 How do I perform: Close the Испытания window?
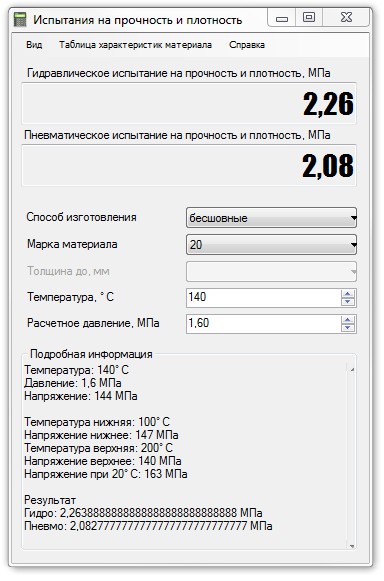coord(346,17)
